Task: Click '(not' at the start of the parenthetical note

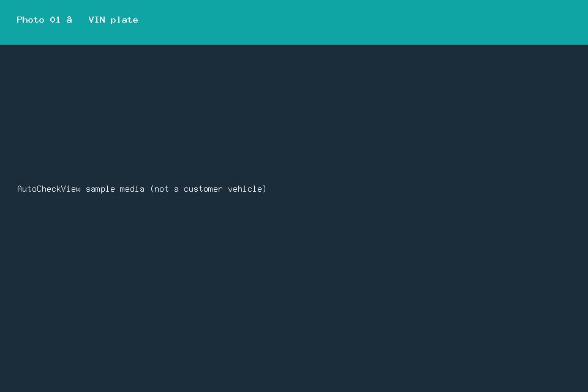Action: pyautogui.click(x=159, y=189)
